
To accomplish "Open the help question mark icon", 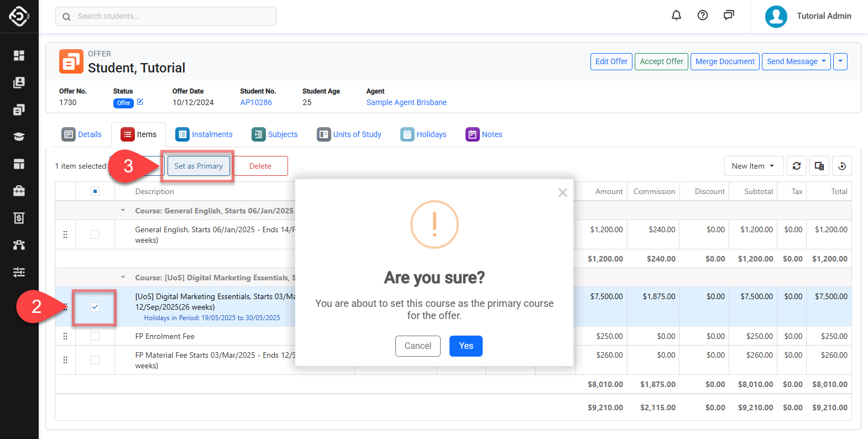I will click(x=703, y=15).
